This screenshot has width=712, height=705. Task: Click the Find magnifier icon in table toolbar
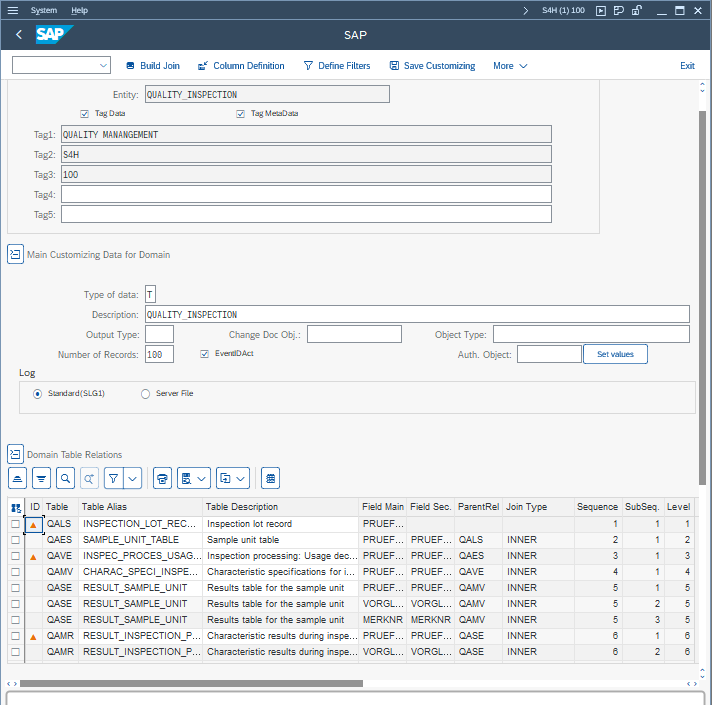pos(65,478)
